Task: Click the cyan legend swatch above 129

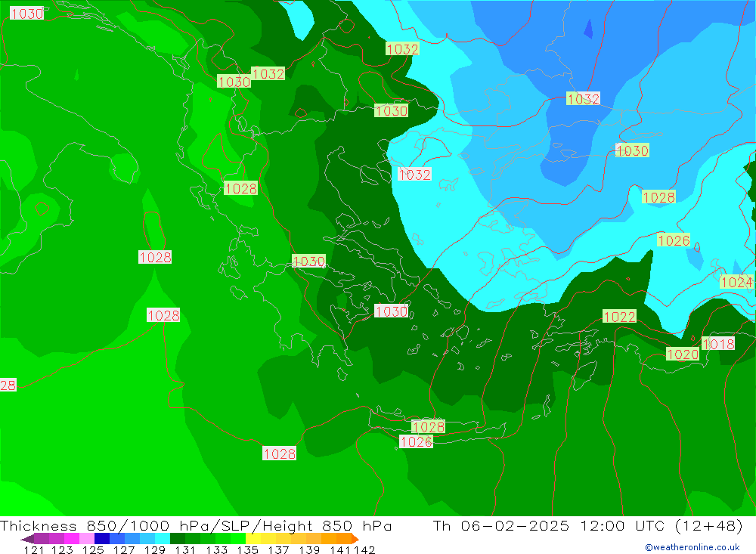Action: 163,539
